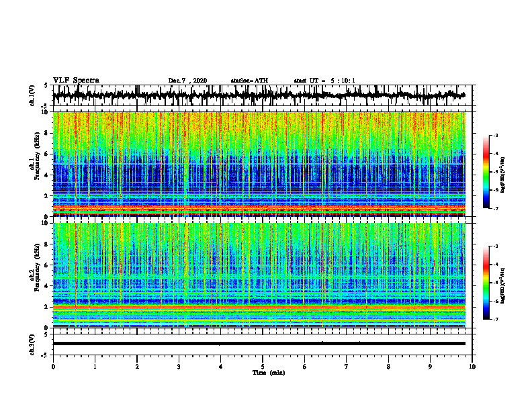This screenshot has width=532, height=411.
Task: Select the date text "Dec. 7, 2020"
Action: point(187,81)
